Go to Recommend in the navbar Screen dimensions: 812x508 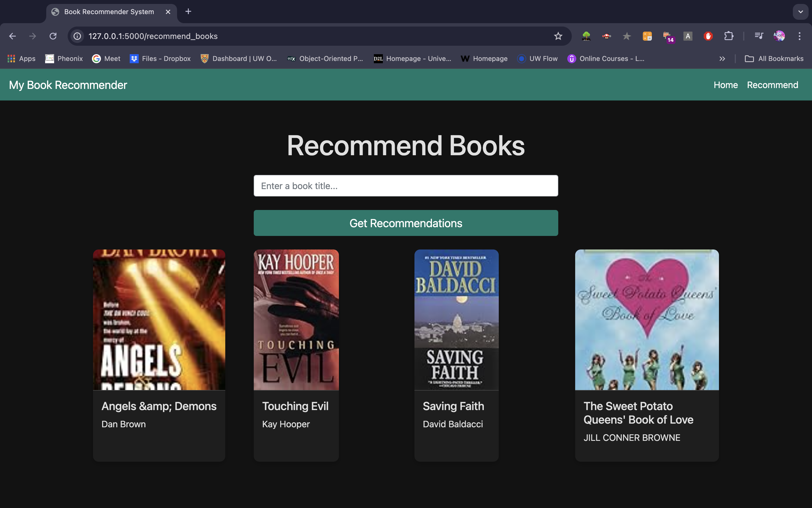coord(773,85)
